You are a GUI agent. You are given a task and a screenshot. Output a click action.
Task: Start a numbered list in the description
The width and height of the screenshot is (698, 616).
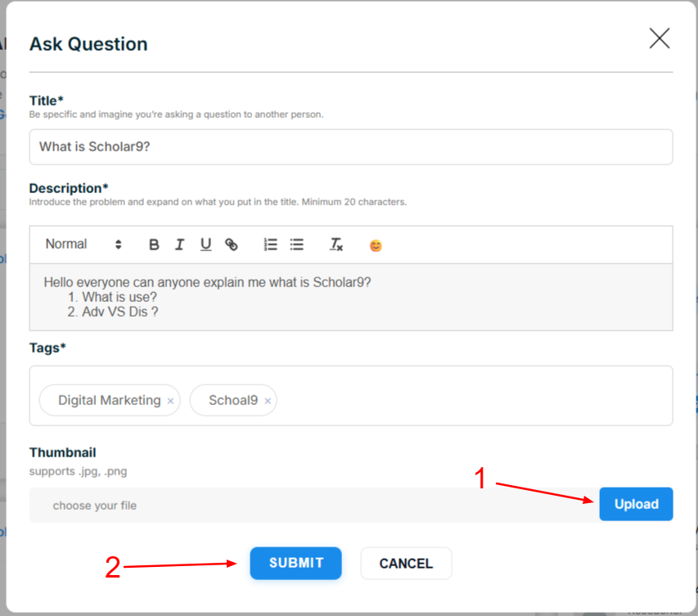270,245
